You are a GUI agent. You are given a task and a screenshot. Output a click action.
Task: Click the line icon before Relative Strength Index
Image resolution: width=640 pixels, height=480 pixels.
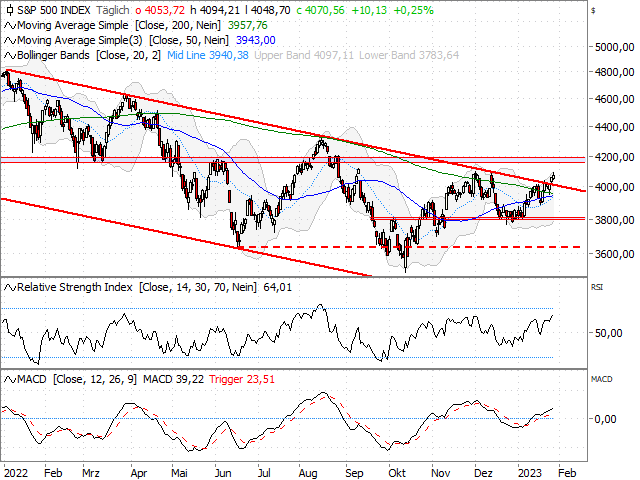[x=10, y=288]
